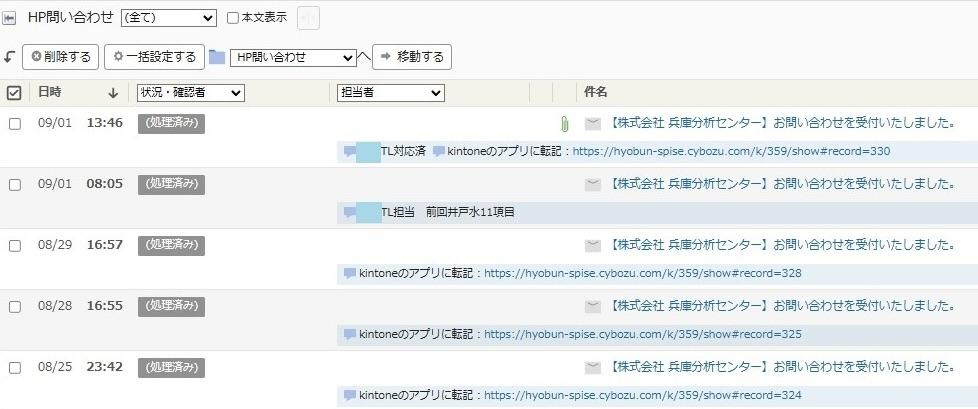Click the paperclip attachment icon on the 13:46 mail
978x409 pixels.
click(564, 124)
